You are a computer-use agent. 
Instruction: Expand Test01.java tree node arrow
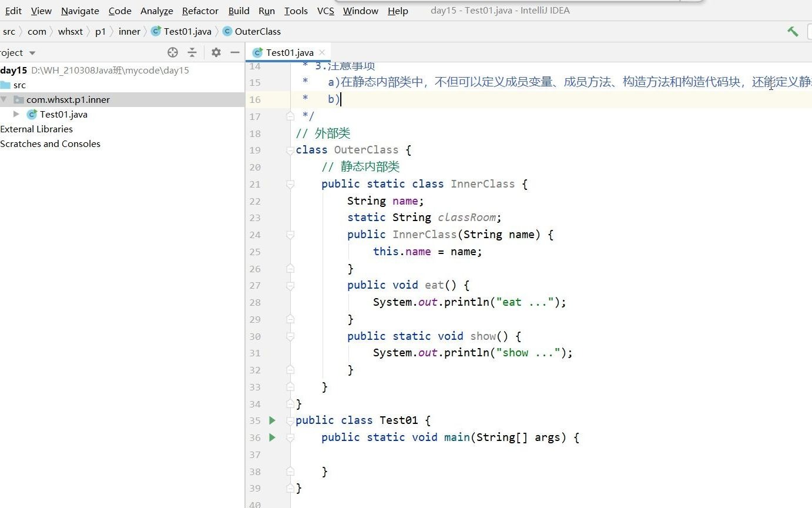click(16, 114)
